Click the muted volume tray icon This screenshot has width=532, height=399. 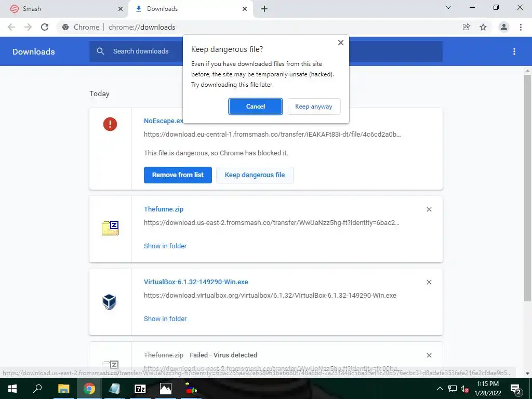pos(464,389)
